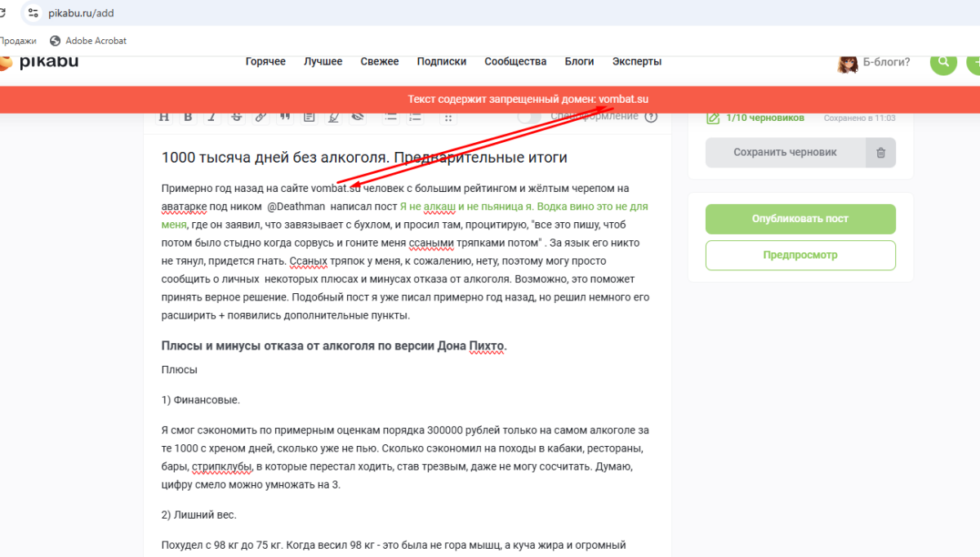Click the document-page icon in editor toolbar
Screen dimensions: 980x557
pos(309,118)
